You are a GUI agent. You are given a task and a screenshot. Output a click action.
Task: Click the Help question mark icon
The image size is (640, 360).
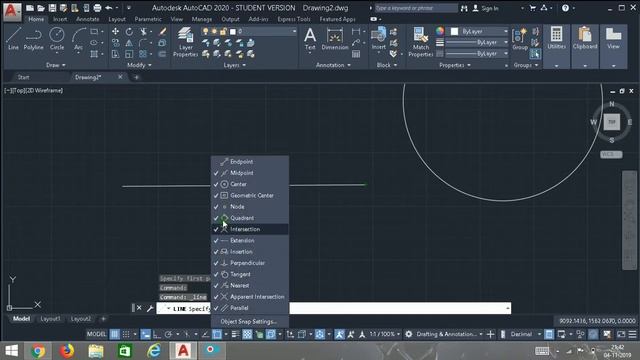pos(565,8)
